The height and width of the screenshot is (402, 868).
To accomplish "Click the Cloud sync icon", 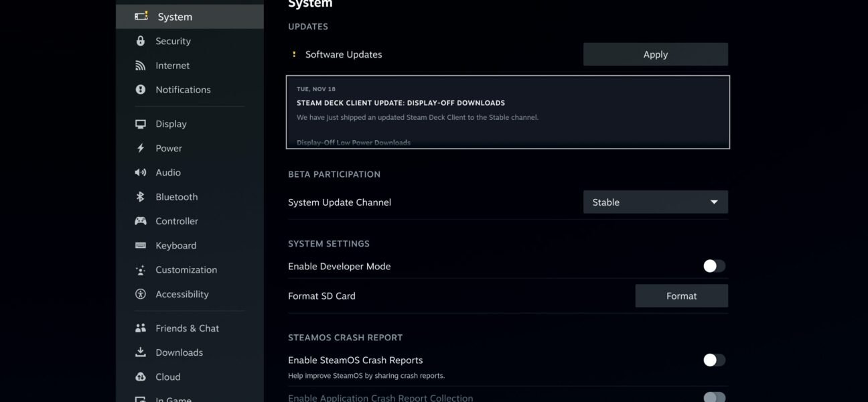I will [140, 377].
